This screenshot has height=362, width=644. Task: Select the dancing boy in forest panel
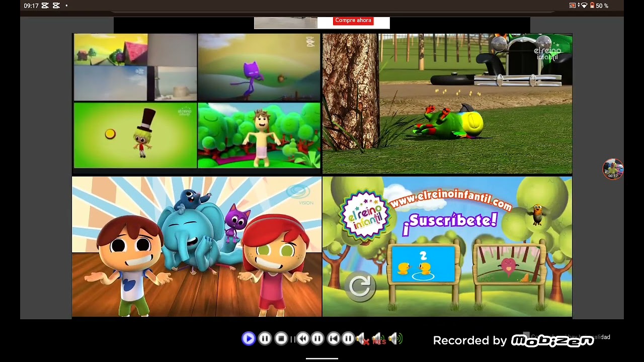pyautogui.click(x=259, y=135)
